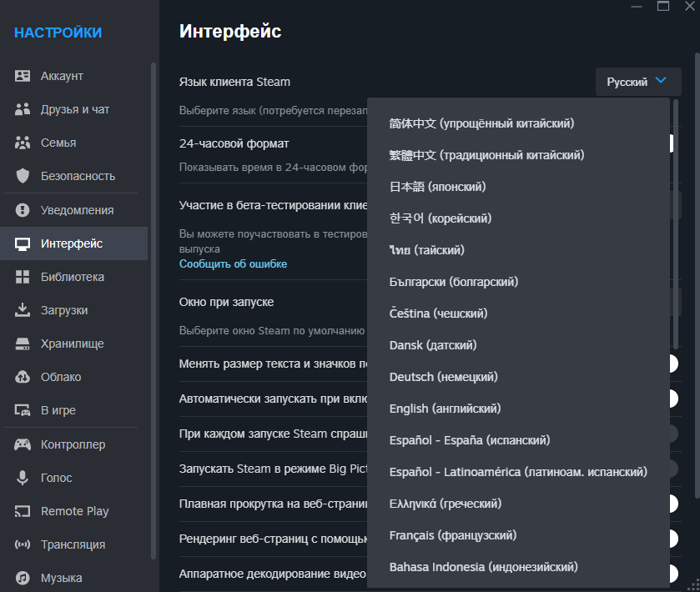This screenshot has width=700, height=592.
Task: Open the Аккаунт settings section
Action: (x=73, y=76)
